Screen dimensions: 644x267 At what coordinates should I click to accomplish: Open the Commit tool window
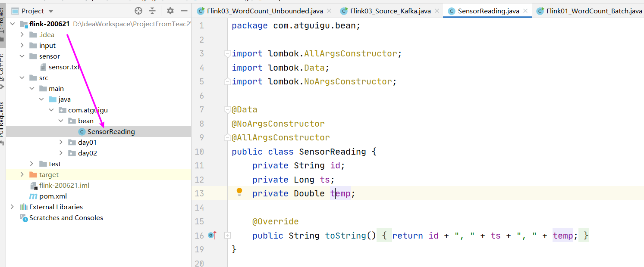[x=2, y=69]
